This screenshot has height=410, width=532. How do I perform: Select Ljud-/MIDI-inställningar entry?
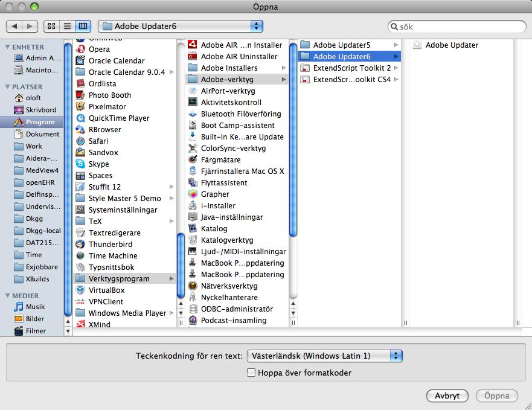(237, 252)
